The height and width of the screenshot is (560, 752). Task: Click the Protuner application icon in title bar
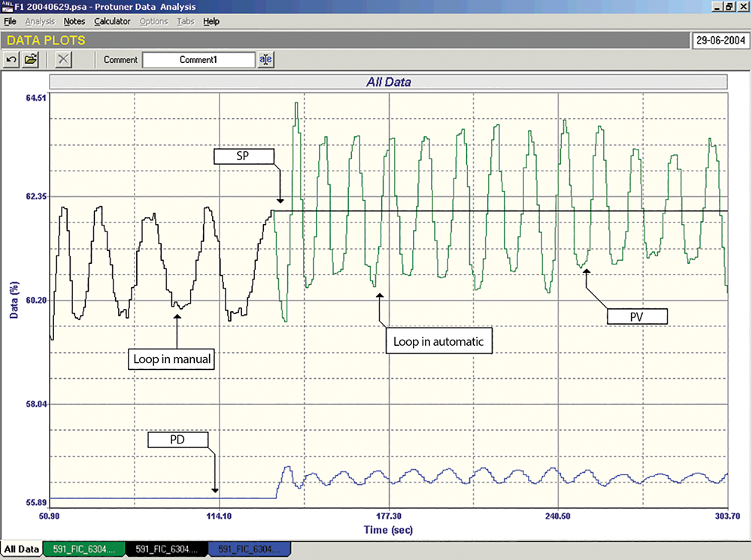(x=8, y=7)
